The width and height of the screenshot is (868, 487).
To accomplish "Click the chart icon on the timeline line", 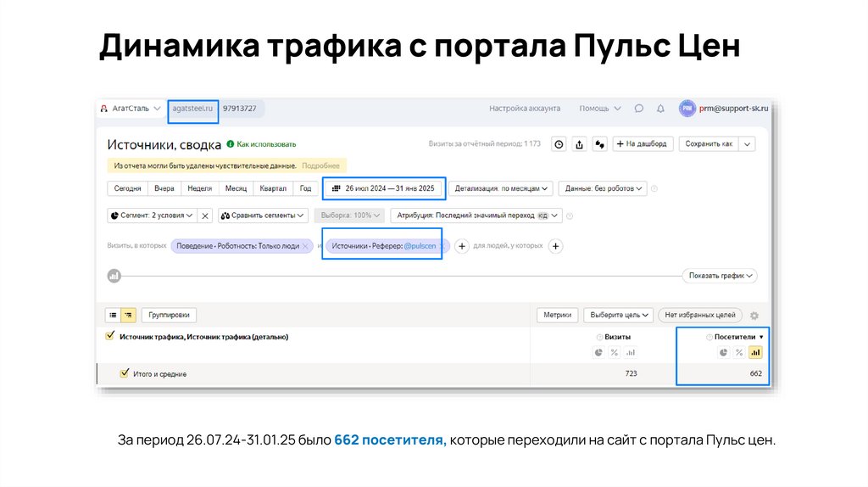I will coord(114,276).
